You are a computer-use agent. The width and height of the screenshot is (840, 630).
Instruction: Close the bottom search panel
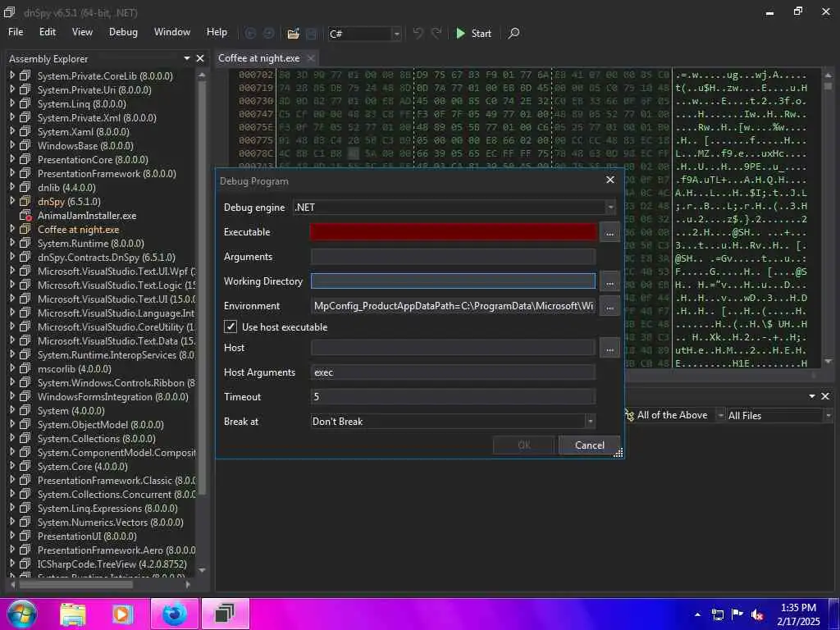coord(825,396)
